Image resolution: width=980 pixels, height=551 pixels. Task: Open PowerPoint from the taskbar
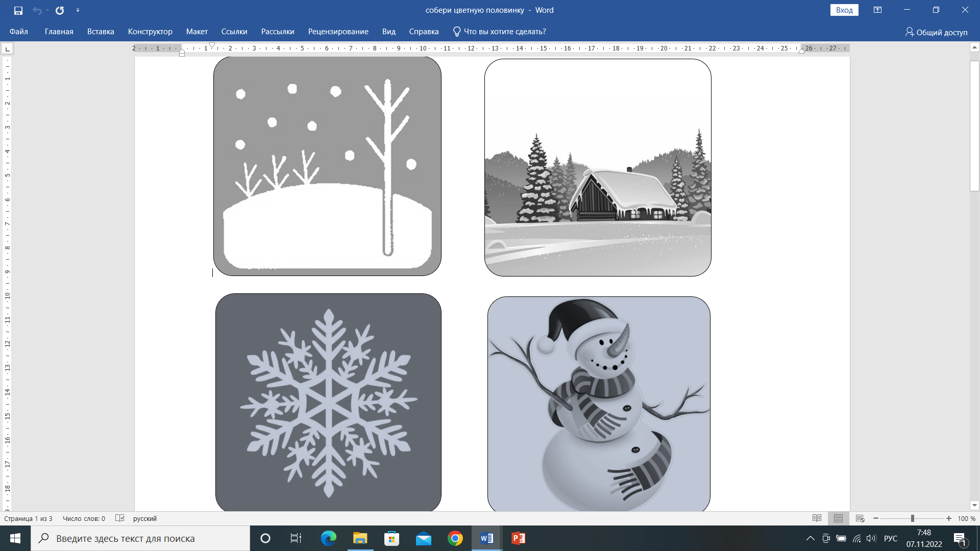pyautogui.click(x=518, y=538)
